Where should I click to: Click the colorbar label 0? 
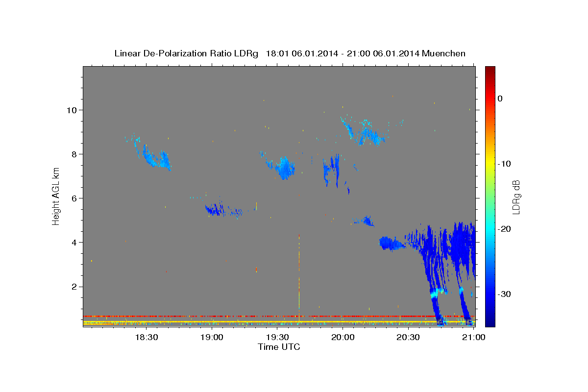(500, 98)
